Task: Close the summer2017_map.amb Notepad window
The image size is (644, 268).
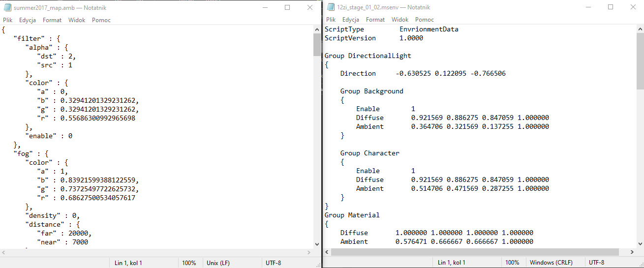Action: coord(309,7)
